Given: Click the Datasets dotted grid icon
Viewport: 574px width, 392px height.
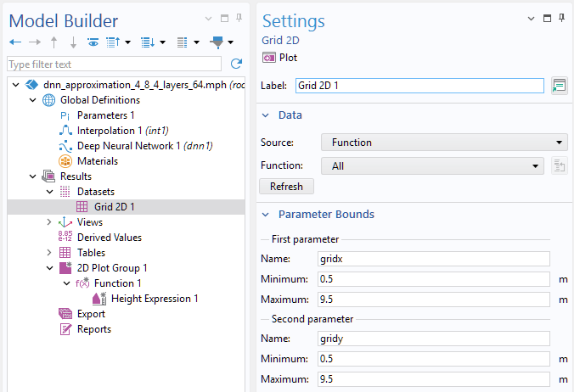Looking at the screenshot, I should pyautogui.click(x=65, y=192).
